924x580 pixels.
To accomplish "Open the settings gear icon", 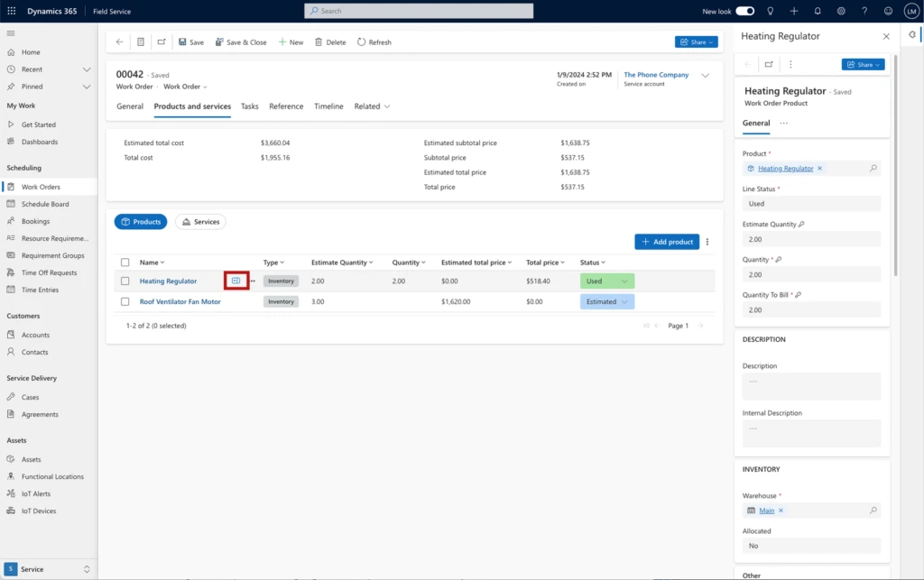I will click(x=841, y=11).
